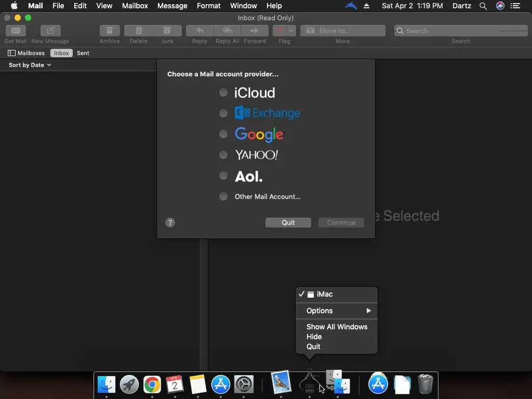Open the Format menu
The width and height of the screenshot is (532, 399).
[x=209, y=6]
